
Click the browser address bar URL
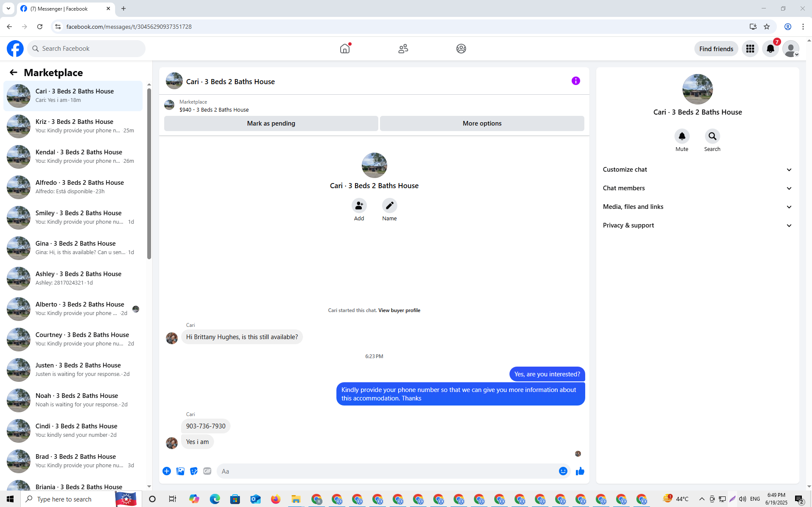click(x=129, y=27)
